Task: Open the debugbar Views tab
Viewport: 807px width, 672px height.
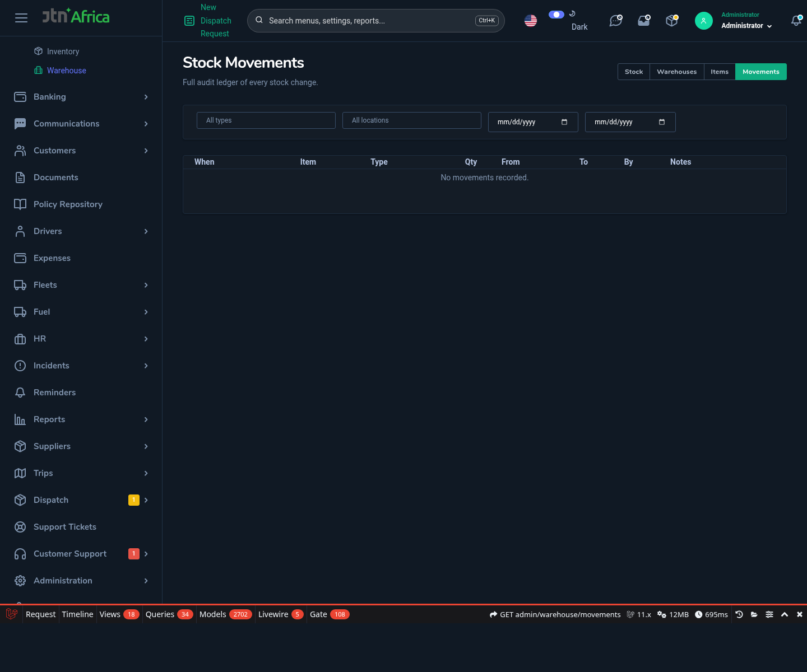Action: coord(119,614)
